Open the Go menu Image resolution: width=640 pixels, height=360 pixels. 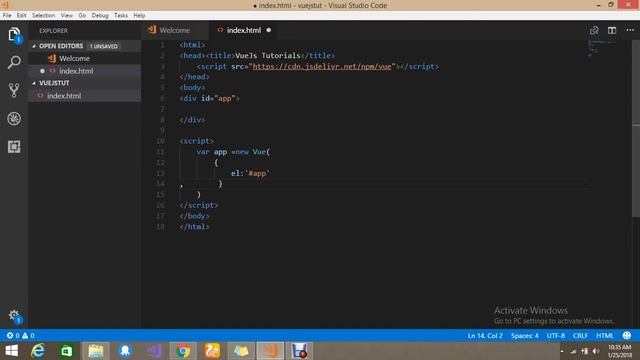[82, 16]
